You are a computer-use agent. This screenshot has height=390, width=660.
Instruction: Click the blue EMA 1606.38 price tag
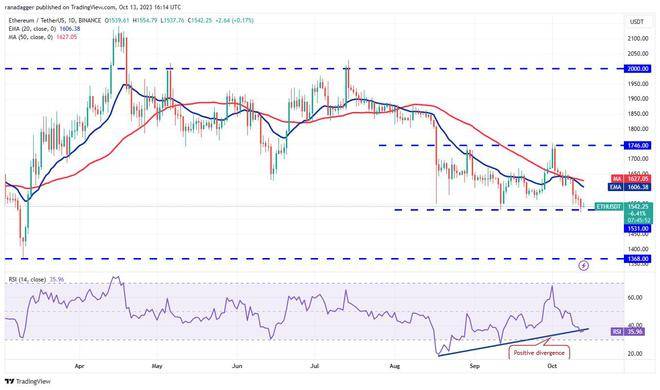[630, 187]
